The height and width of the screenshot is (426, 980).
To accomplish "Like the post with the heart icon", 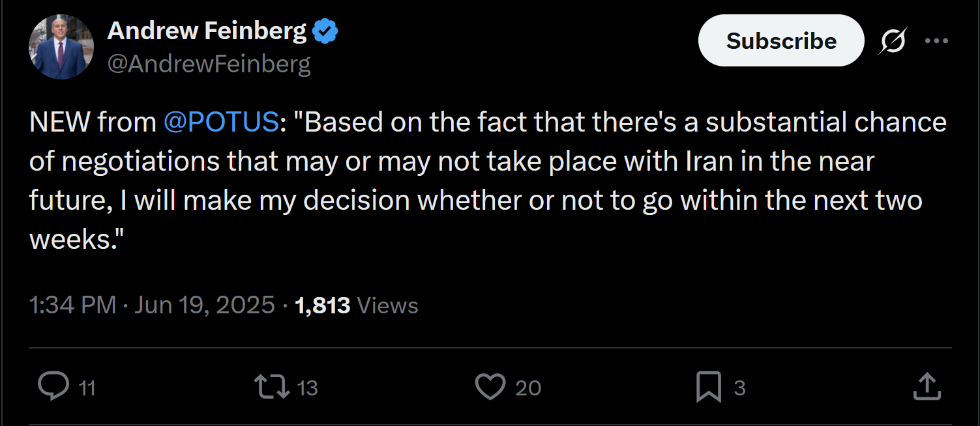I will tap(490, 387).
